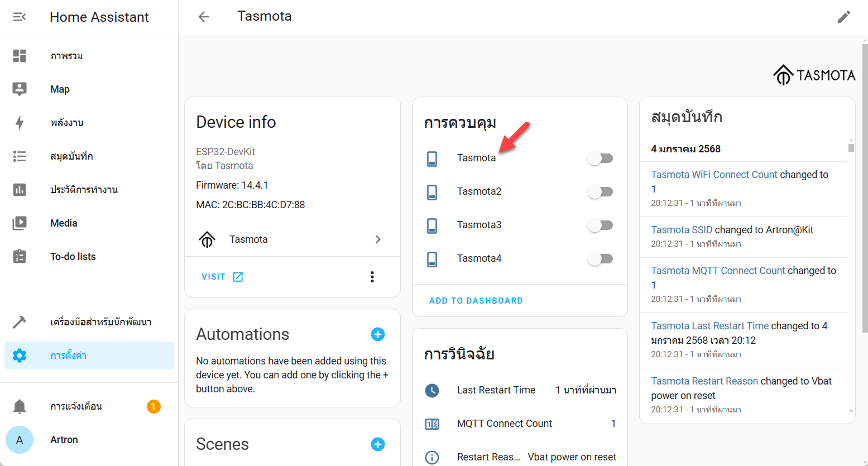868x466 pixels.
Task: Add a scene with the plus icon
Action: coord(378,444)
